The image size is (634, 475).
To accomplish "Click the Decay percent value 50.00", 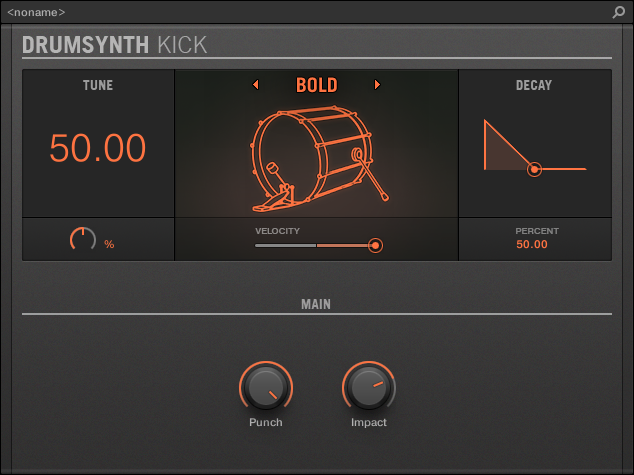I will (532, 244).
